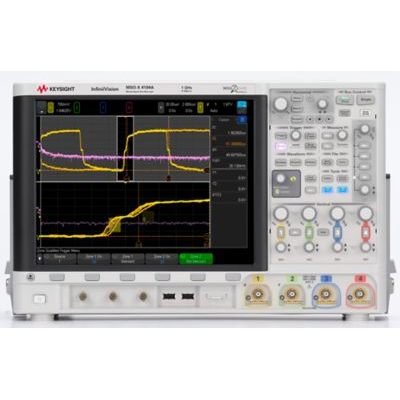Turn the top multiplexed scale knob in right column
The height and width of the screenshot is (400, 400).
pyautogui.click(x=365, y=129)
